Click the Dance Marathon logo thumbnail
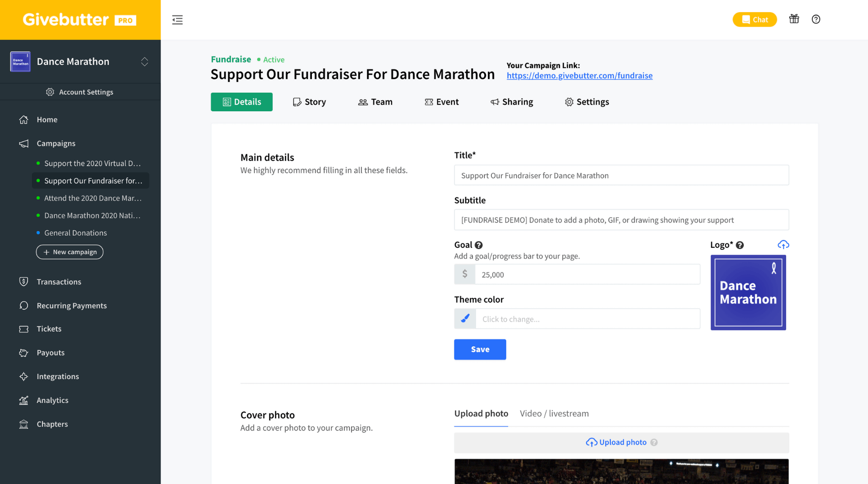The height and width of the screenshot is (484, 868). click(x=748, y=293)
